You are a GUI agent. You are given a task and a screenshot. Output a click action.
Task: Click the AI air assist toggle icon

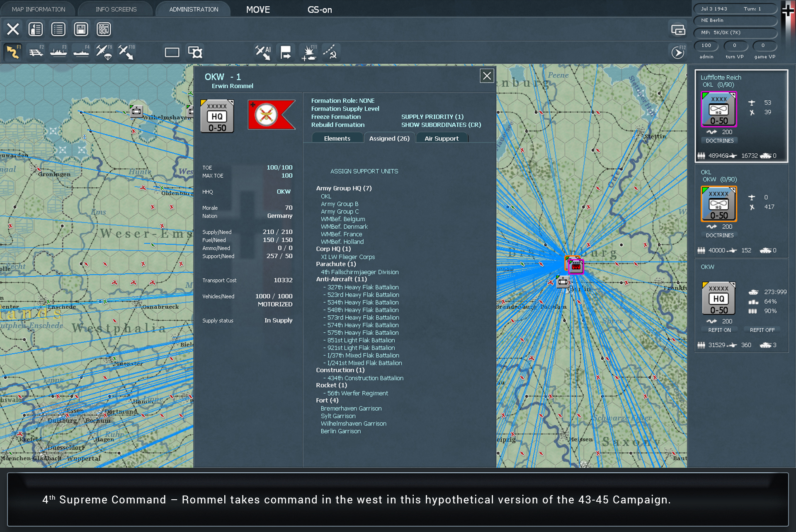click(x=262, y=52)
